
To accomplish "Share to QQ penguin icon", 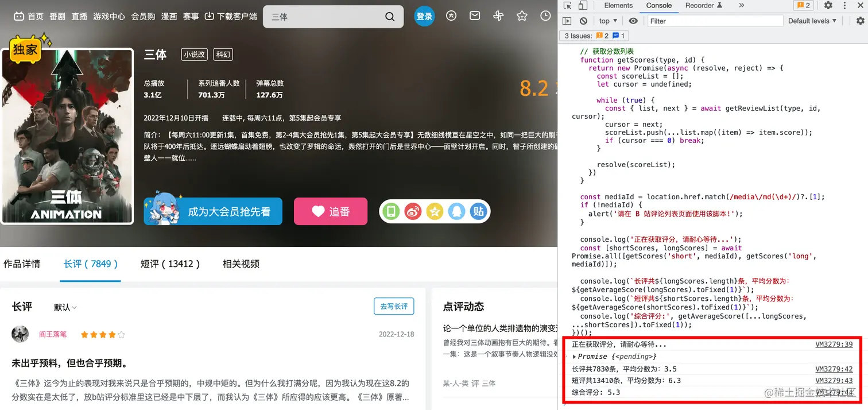I will (456, 211).
